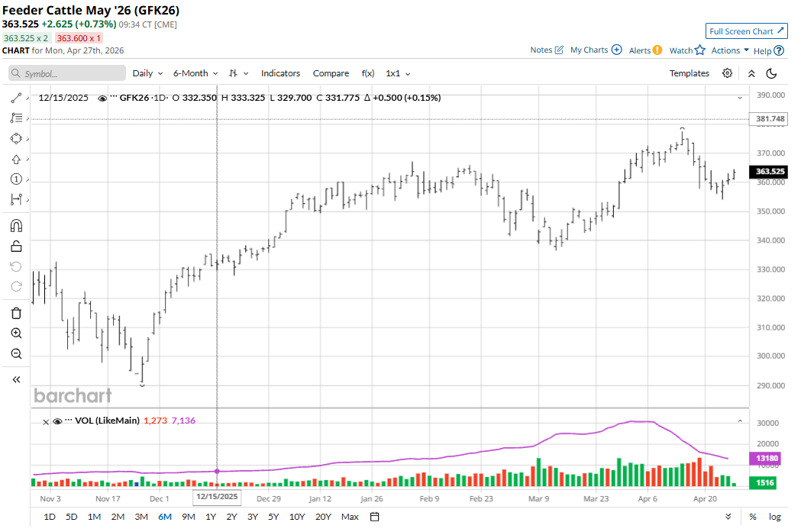Hide the VOL indicator via eye icon
Image resolution: width=801 pixels, height=532 pixels.
[57, 421]
